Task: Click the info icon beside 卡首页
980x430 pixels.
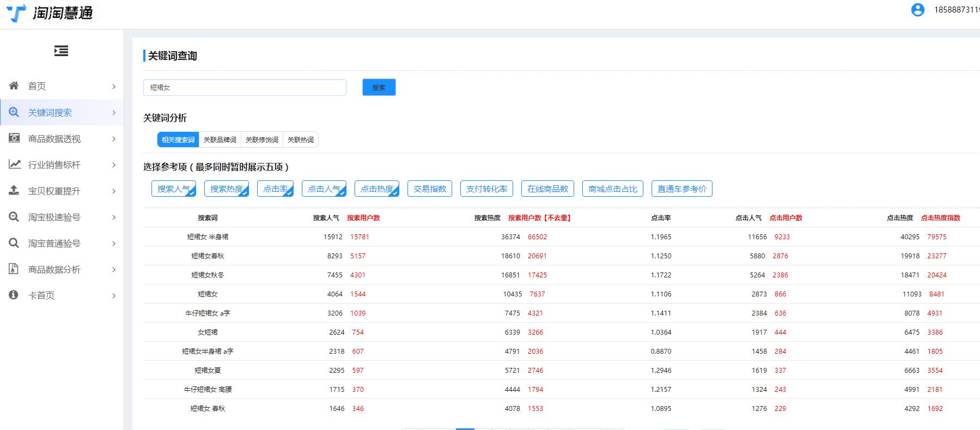Action: click(x=14, y=295)
